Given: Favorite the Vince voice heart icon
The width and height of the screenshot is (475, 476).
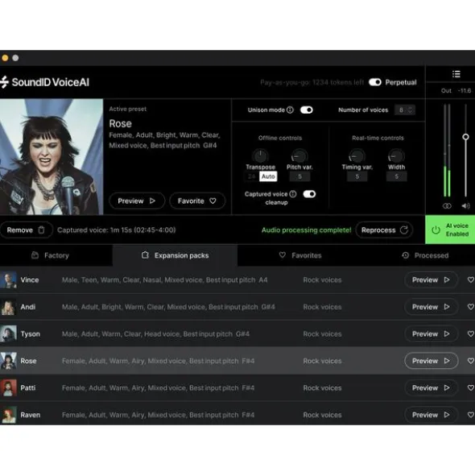Looking at the screenshot, I should click(471, 280).
